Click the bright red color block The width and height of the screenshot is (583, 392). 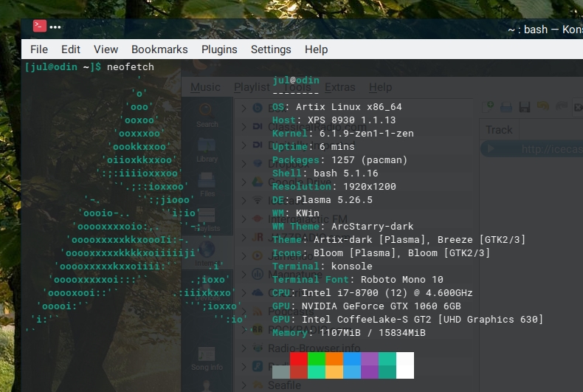[x=299, y=359]
